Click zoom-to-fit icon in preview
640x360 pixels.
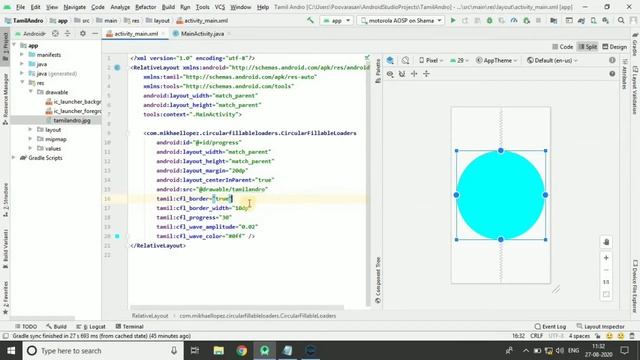pyautogui.click(x=606, y=294)
